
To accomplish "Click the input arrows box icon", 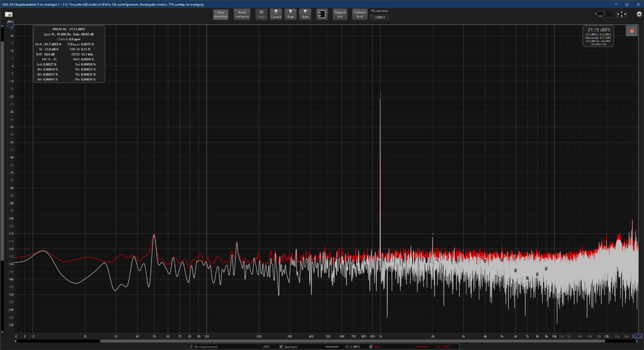I will (x=322, y=14).
